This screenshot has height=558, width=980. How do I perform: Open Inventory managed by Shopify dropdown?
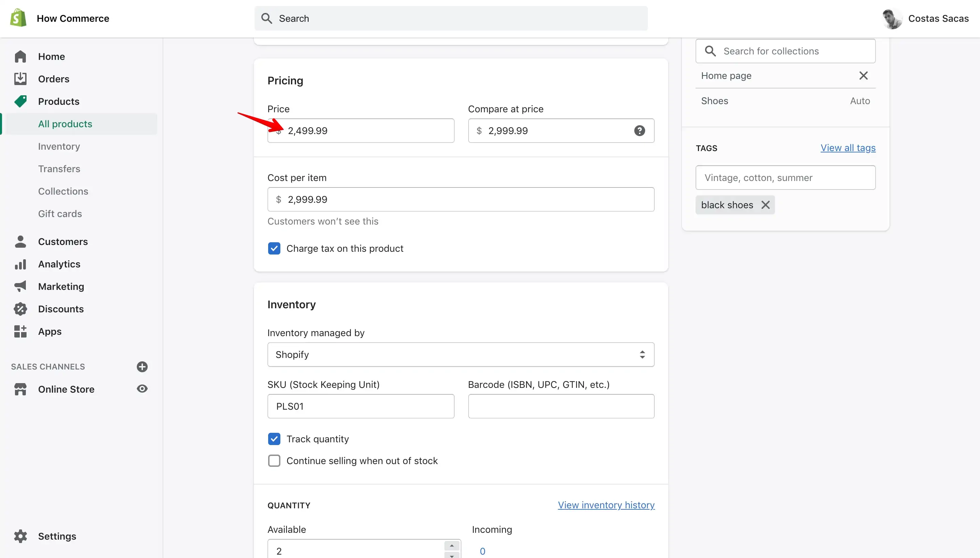461,355
